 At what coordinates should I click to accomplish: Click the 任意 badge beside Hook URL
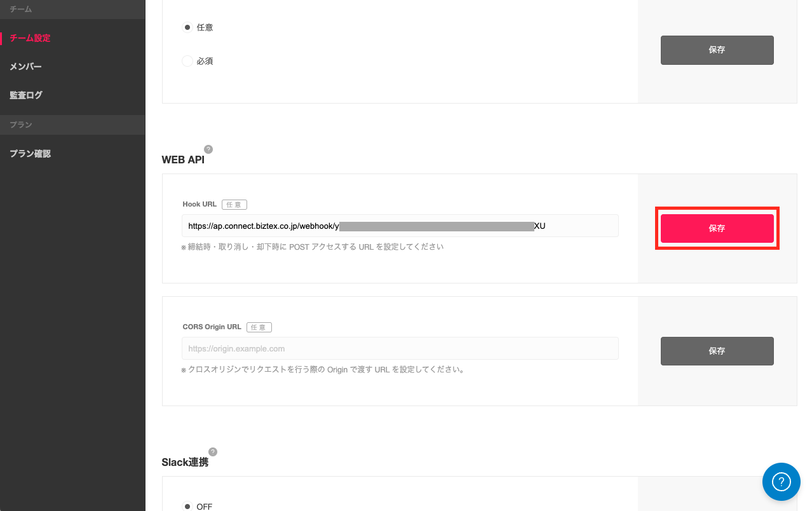point(234,205)
